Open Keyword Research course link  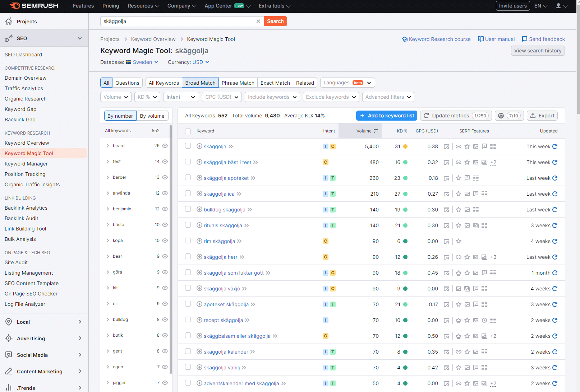coord(436,39)
